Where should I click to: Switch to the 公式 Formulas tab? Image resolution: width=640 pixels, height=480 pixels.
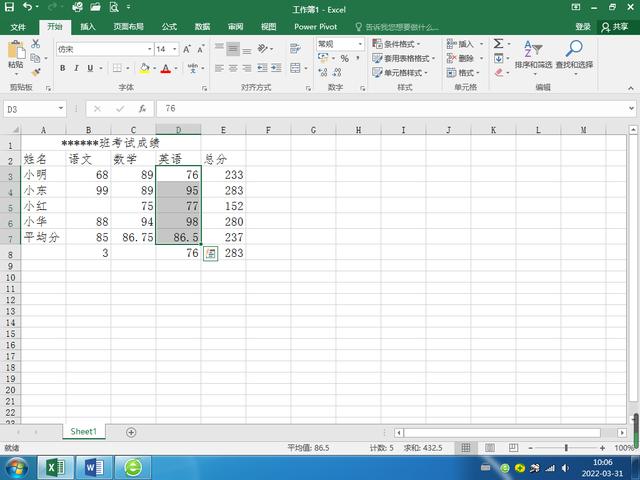point(169,27)
